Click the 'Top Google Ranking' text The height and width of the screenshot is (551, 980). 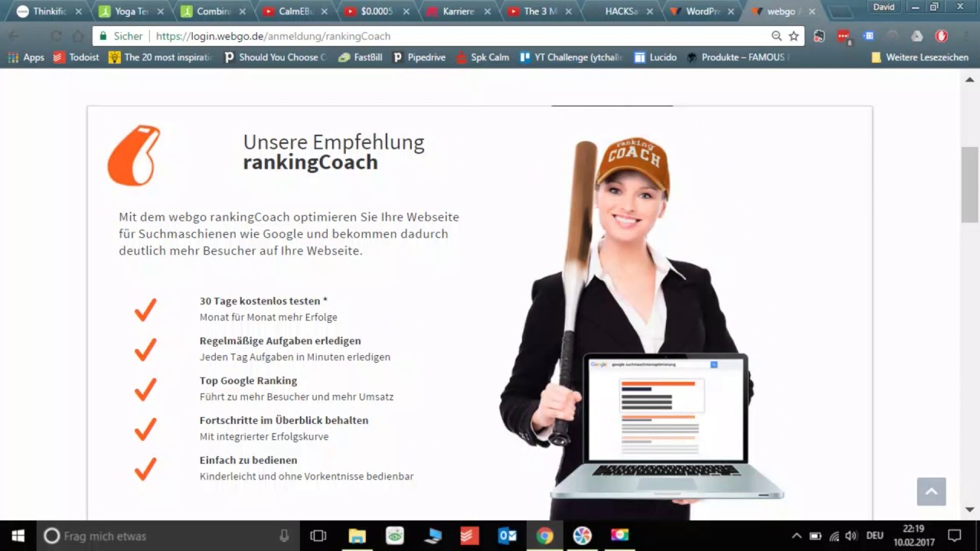pyautogui.click(x=248, y=380)
